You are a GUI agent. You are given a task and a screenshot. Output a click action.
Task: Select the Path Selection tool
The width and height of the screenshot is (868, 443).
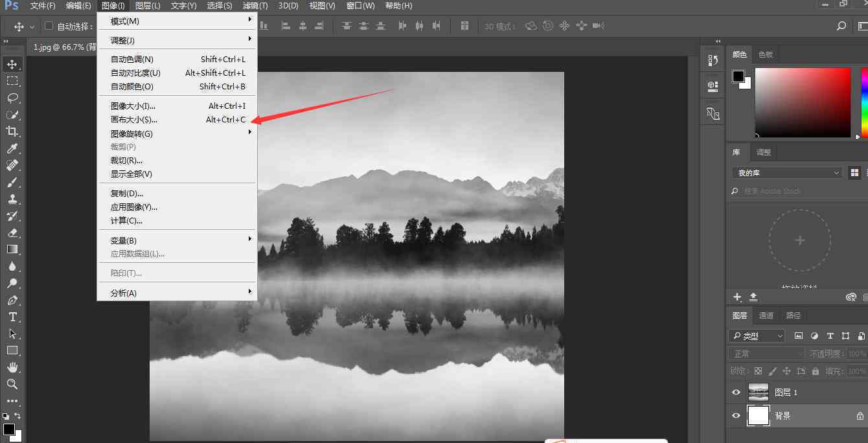click(x=12, y=334)
